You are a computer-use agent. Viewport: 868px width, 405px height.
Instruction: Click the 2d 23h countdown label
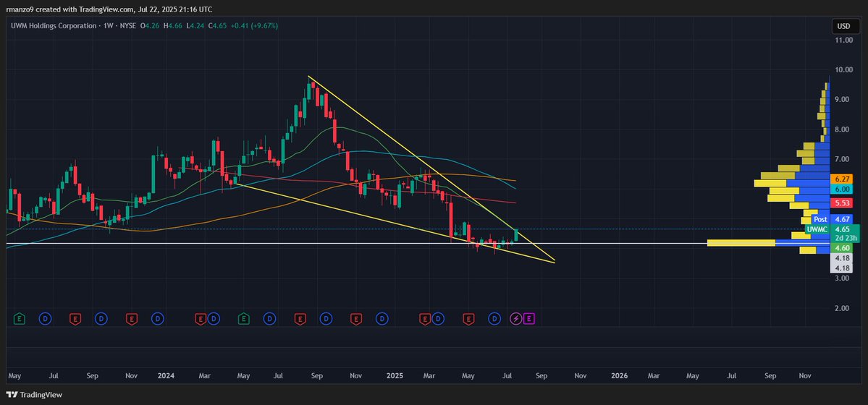coord(846,239)
